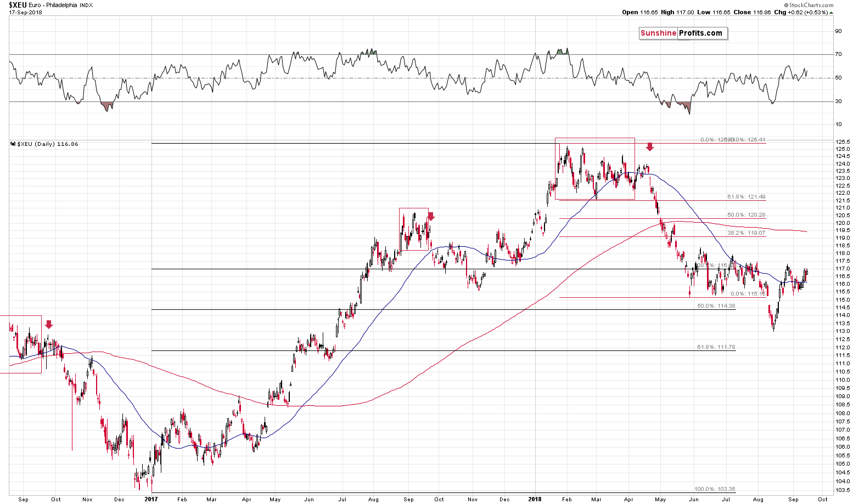Click price axis value 114.0

pos(843,315)
